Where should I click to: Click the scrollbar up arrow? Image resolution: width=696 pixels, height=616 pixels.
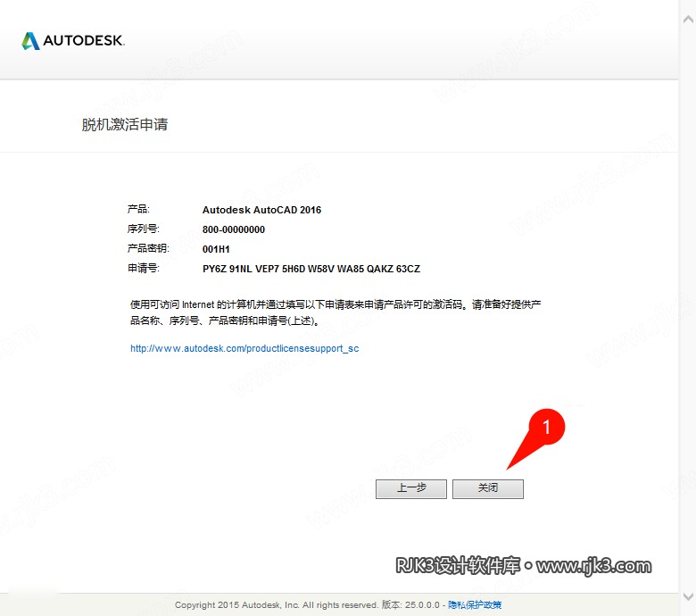click(x=688, y=19)
